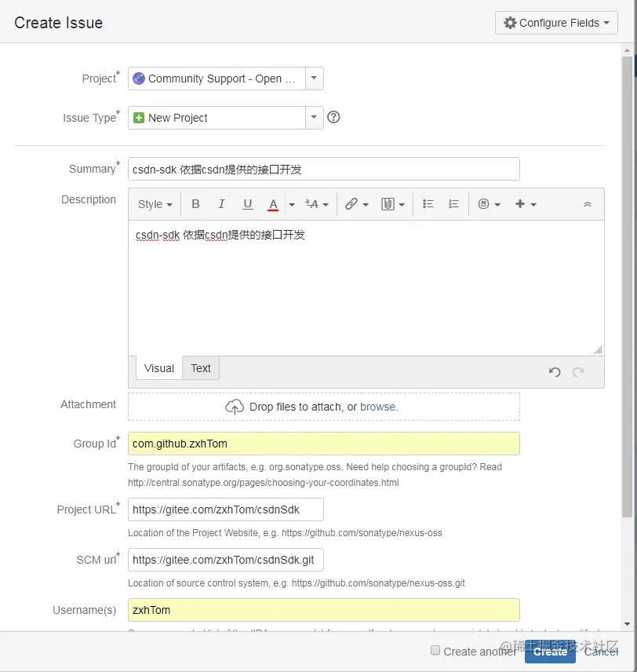Image resolution: width=637 pixels, height=672 pixels.
Task: Toggle italic formatting in description toolbar
Action: [x=221, y=204]
